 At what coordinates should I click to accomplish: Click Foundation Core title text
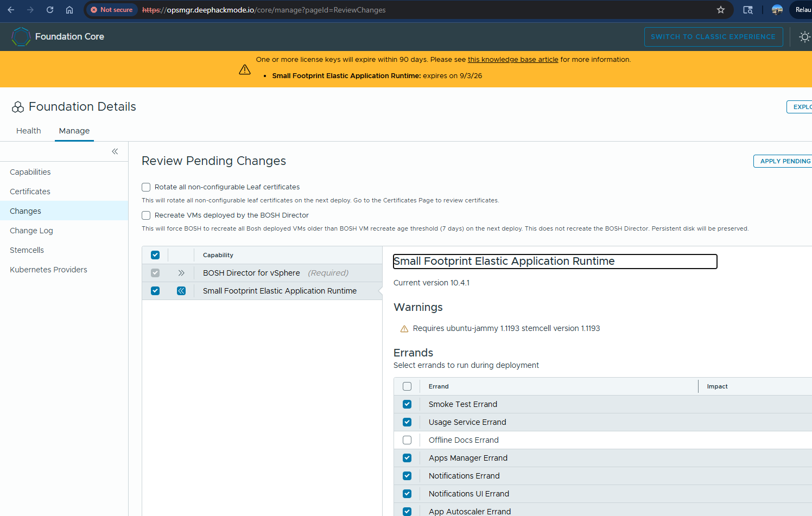pos(69,36)
